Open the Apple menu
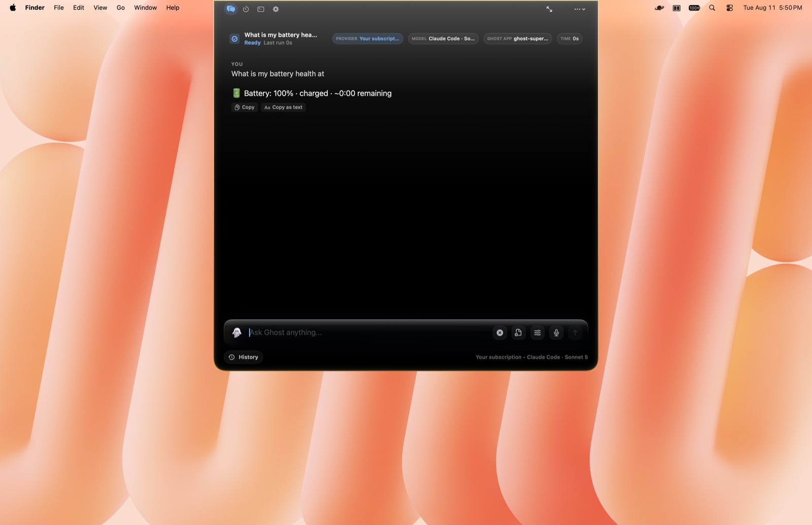 pyautogui.click(x=13, y=8)
